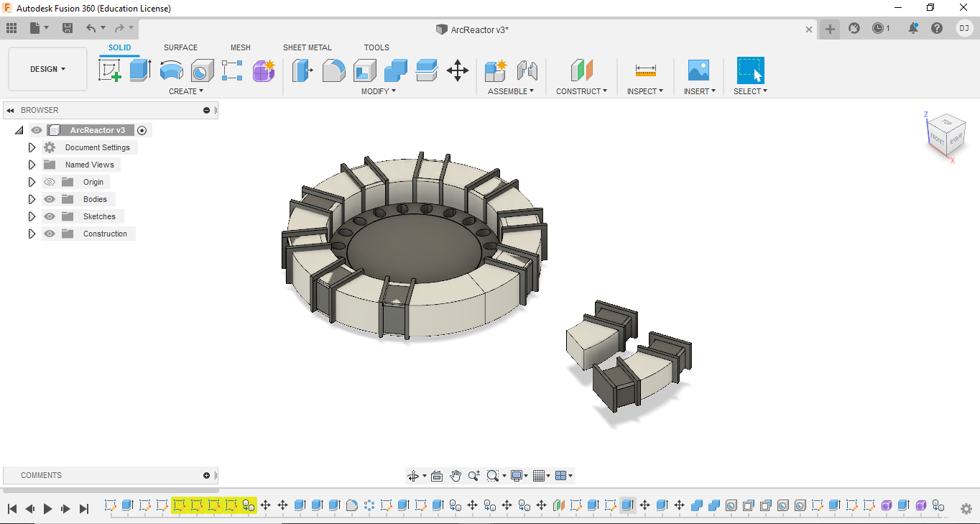Show the Origin folder with its eye icon

pos(50,182)
